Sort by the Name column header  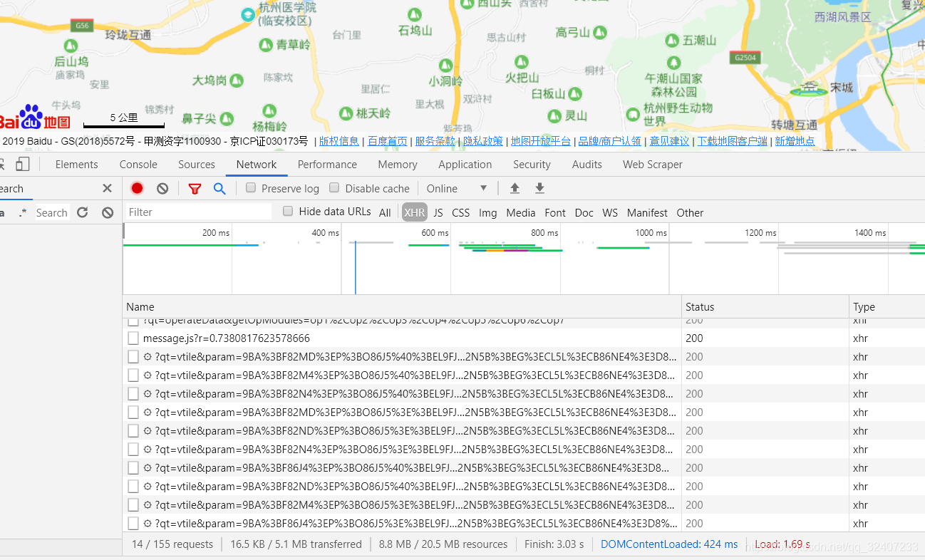[402, 307]
